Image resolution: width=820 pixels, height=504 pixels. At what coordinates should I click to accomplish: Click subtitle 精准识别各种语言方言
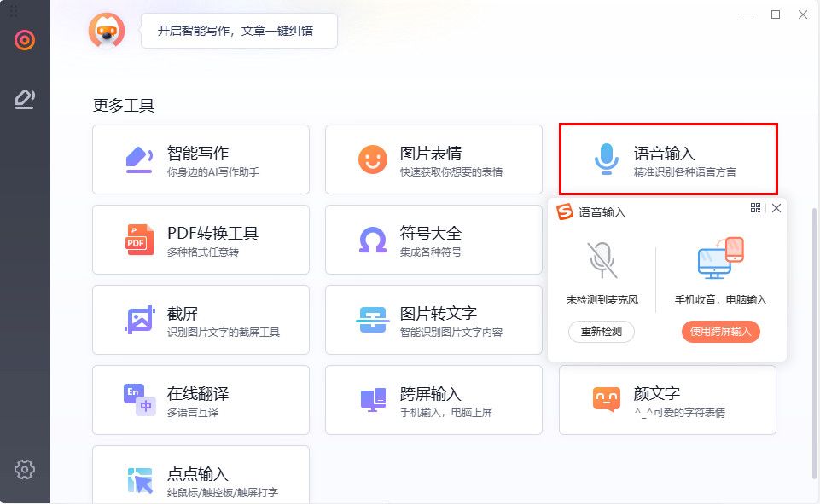[684, 172]
